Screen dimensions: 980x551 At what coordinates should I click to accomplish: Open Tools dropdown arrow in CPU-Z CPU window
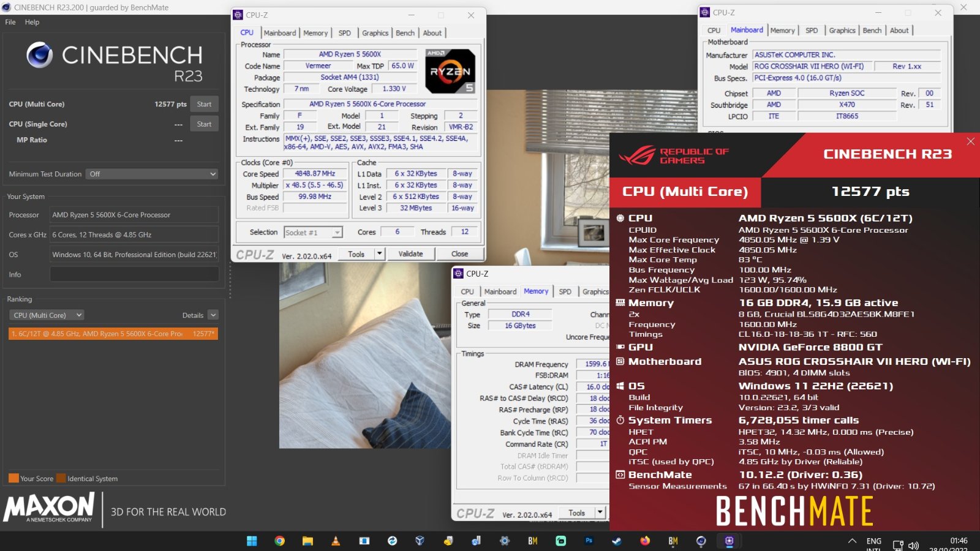380,253
